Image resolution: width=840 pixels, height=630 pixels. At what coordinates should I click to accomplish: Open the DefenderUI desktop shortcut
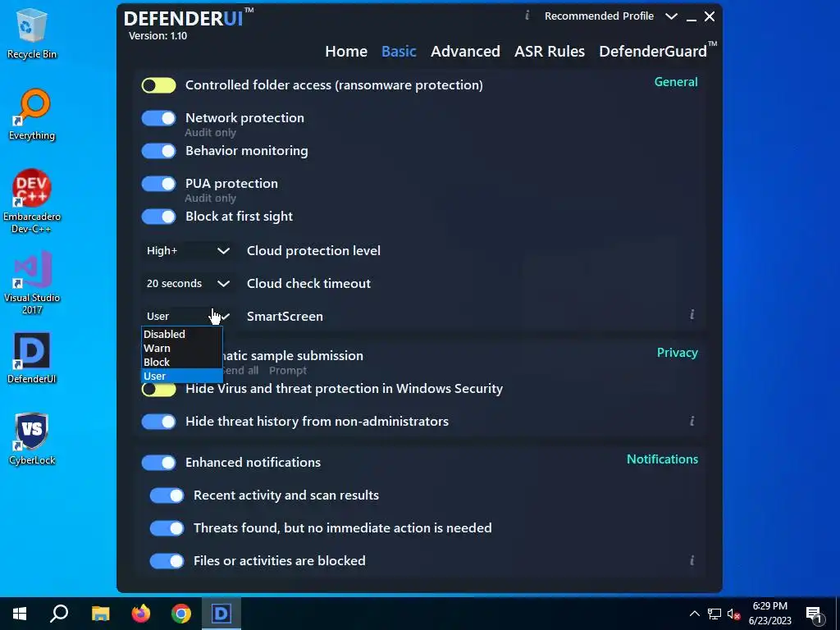[x=32, y=358]
